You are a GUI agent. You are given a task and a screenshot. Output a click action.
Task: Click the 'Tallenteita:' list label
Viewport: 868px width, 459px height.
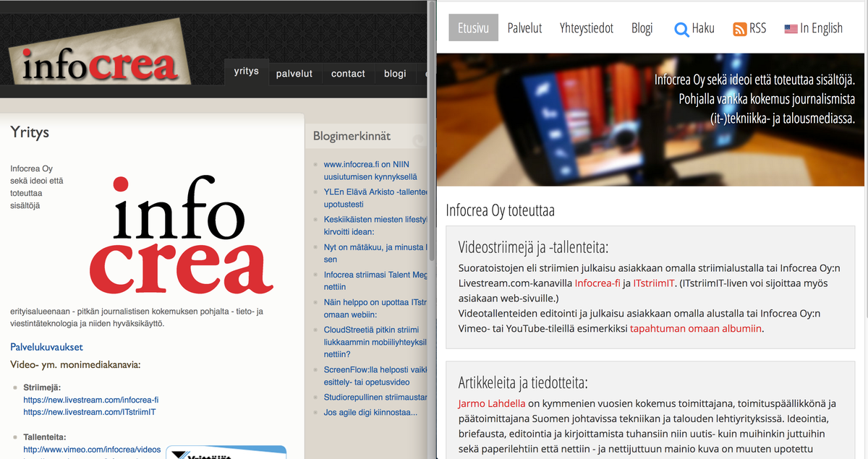[x=45, y=437]
